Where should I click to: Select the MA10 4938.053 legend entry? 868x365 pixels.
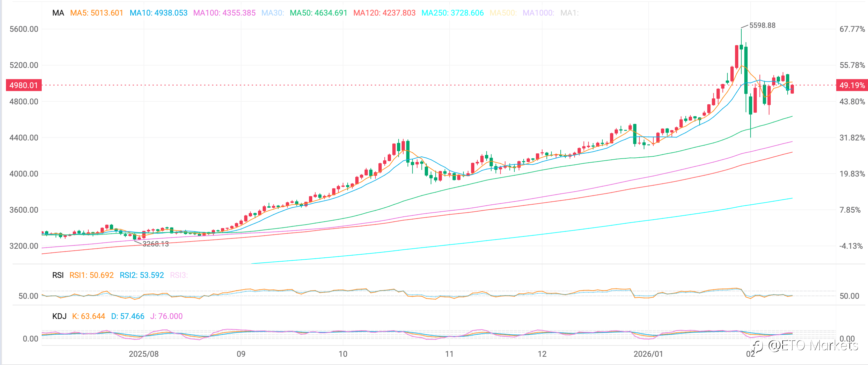(x=158, y=13)
